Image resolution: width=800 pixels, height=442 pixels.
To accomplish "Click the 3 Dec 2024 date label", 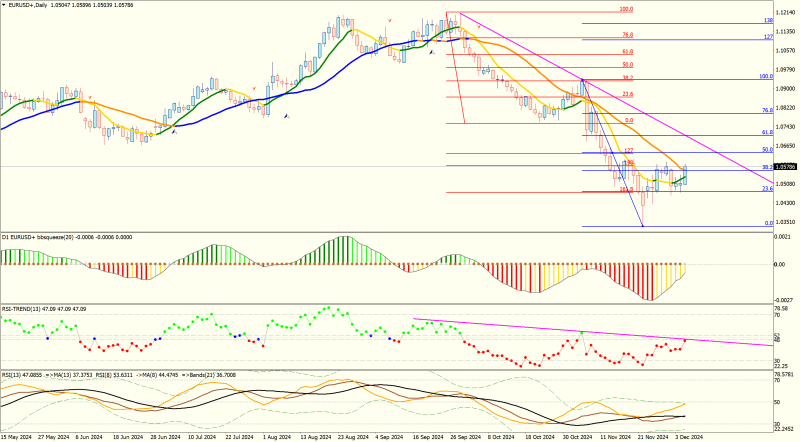I will (689, 437).
